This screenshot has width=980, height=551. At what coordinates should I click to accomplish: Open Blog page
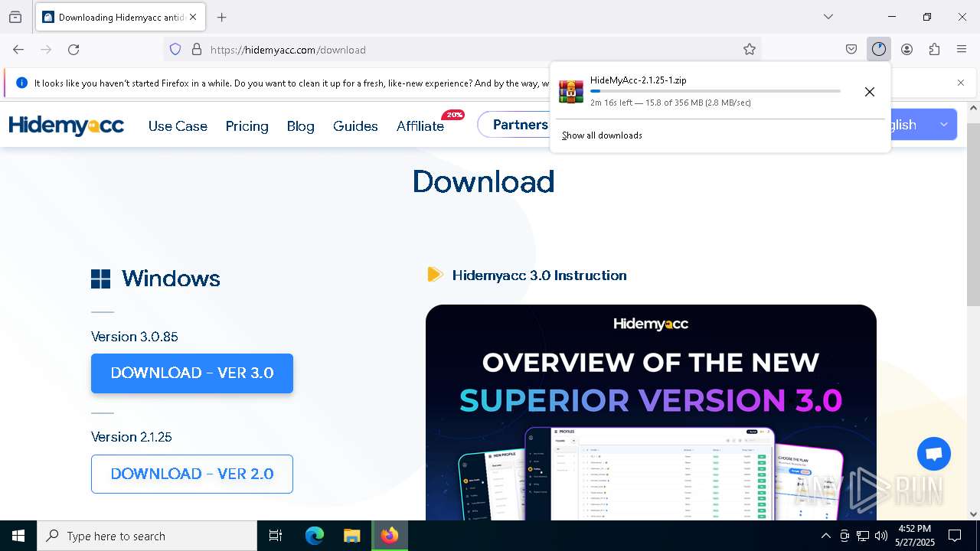tap(300, 126)
